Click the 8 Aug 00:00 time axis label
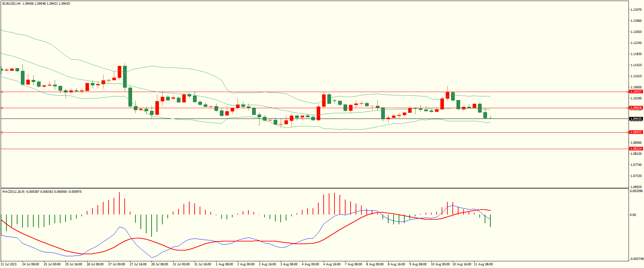 pyautogui.click(x=375, y=264)
